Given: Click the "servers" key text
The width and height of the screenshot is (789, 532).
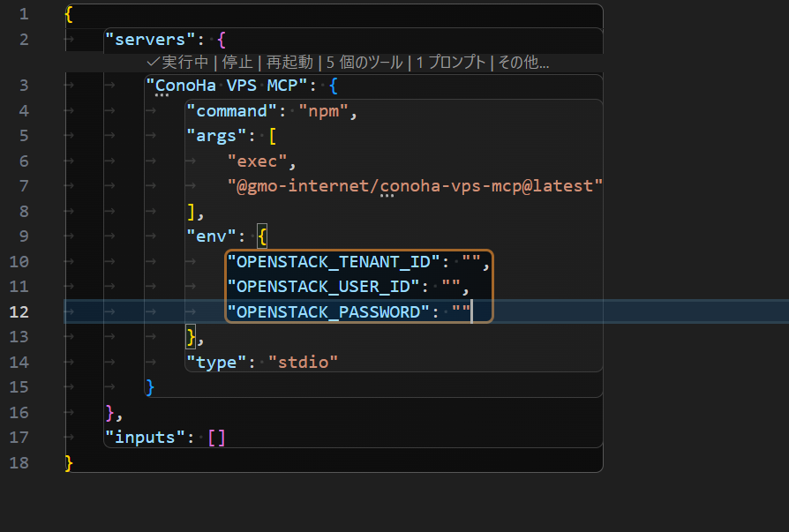Looking at the screenshot, I should [150, 39].
